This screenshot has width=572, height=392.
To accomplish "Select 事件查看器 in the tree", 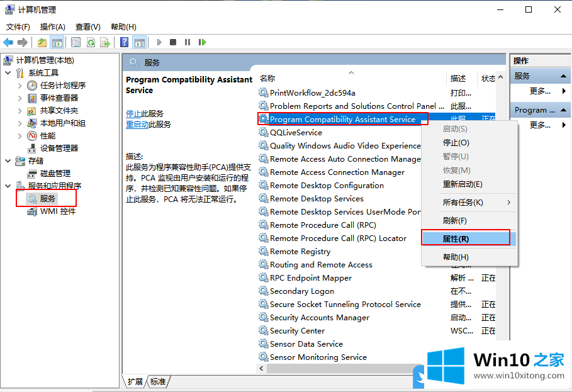I will pyautogui.click(x=59, y=98).
